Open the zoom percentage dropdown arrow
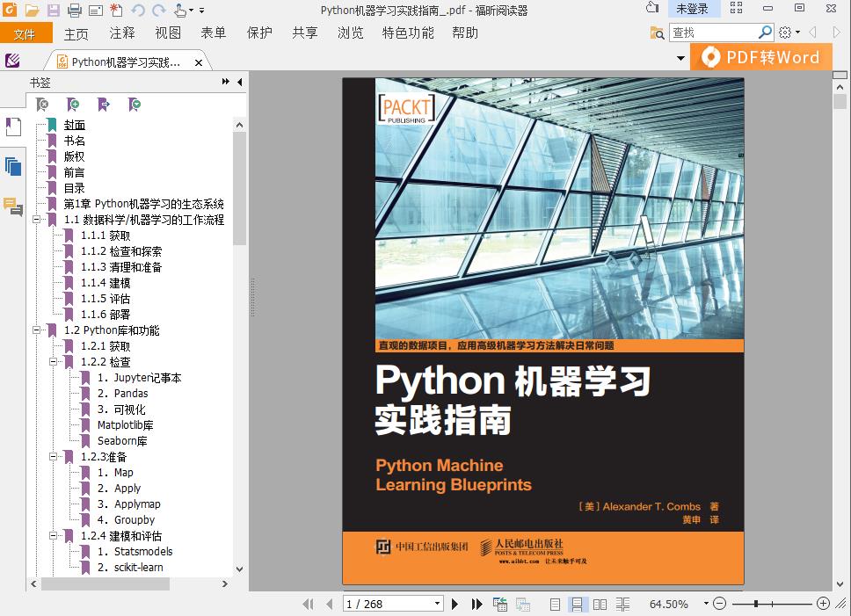The width and height of the screenshot is (851, 616). coord(706,603)
